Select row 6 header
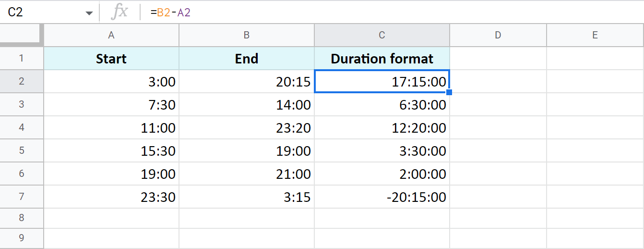The height and width of the screenshot is (249, 644). (x=22, y=174)
